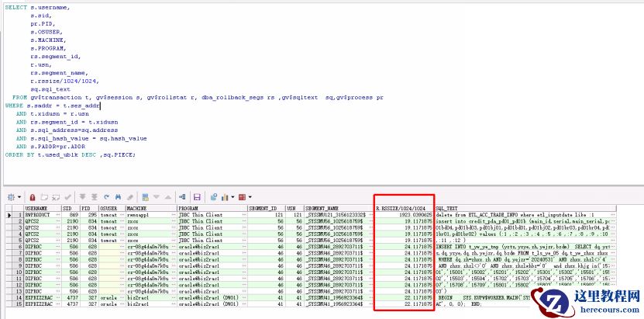Open the dropdown arrow next to the red table icon

250,197
